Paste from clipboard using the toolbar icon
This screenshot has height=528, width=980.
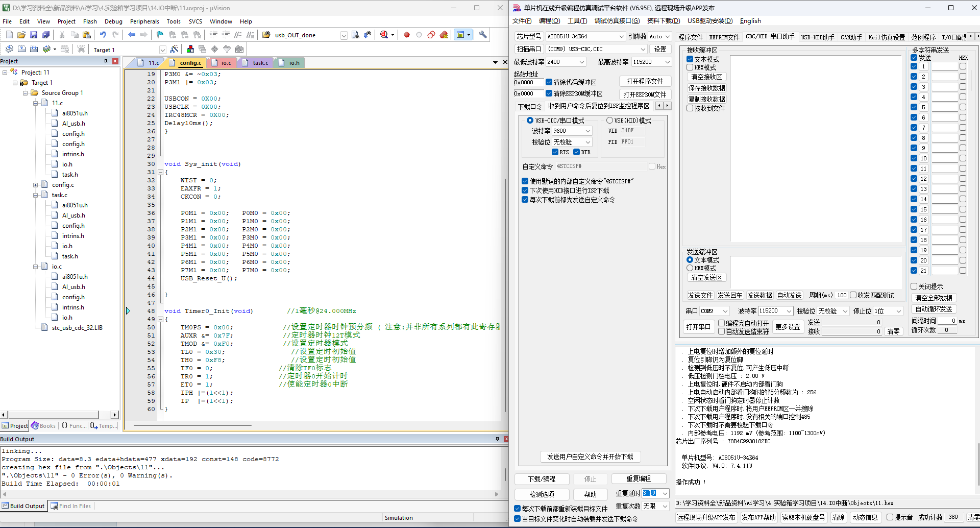point(87,35)
